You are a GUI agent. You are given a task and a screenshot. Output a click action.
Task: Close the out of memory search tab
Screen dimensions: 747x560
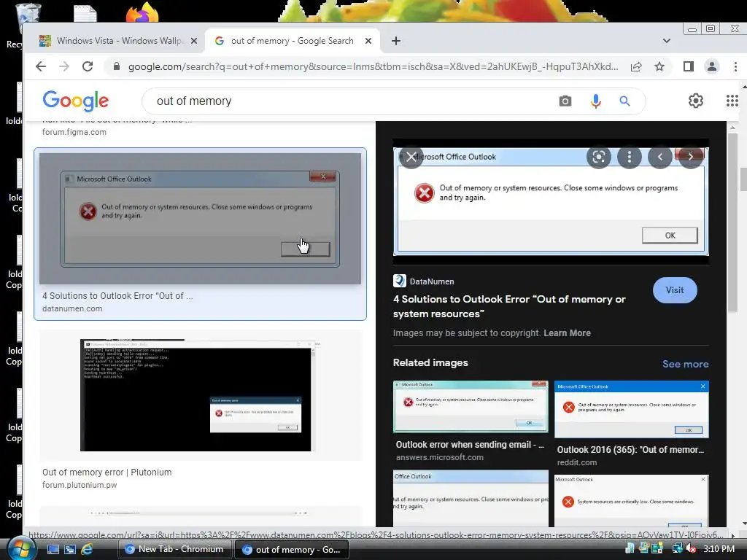[368, 41]
